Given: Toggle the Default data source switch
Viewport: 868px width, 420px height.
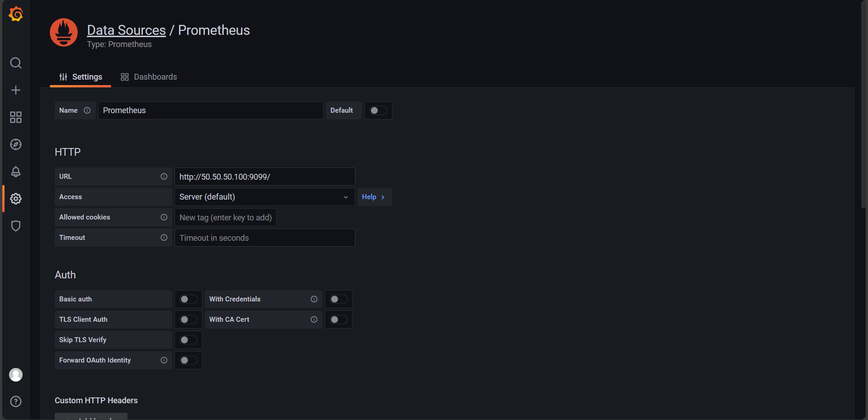Looking at the screenshot, I should pos(378,110).
